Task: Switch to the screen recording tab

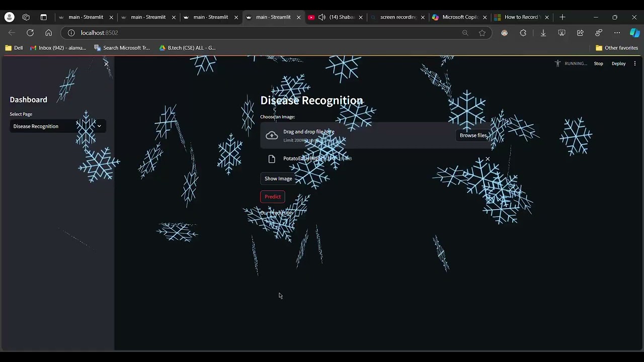Action: 397,17
